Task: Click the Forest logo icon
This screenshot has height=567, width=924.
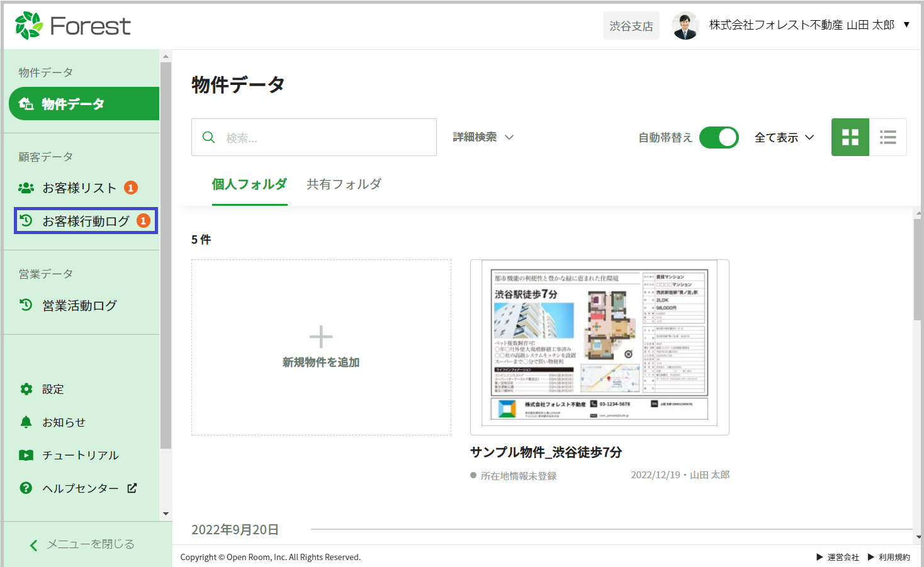Action: click(x=29, y=25)
